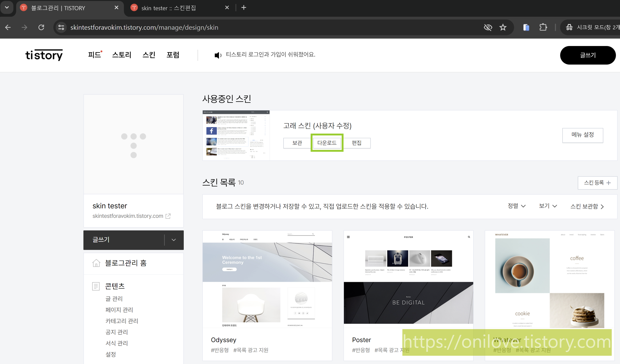
Task: Open 콘텐츠 section heading
Action: click(115, 286)
